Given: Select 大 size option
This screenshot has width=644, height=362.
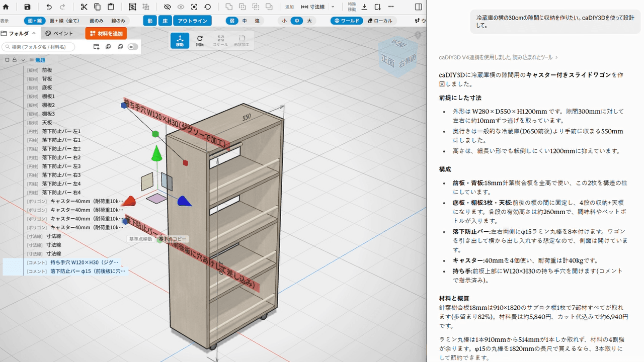Looking at the screenshot, I should (309, 21).
